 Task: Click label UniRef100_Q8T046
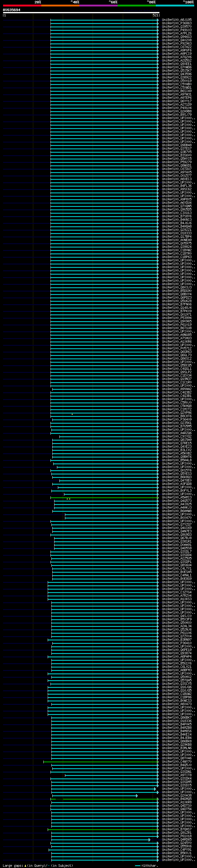[x=177, y=758]
